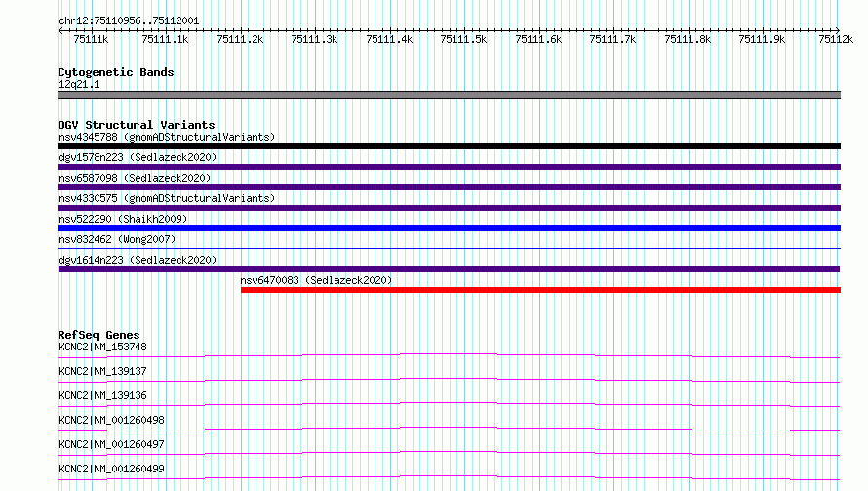868x491 pixels.
Task: Click the nsv4330575 (gnomADStructuralVariants) label
Action: pyautogui.click(x=167, y=198)
